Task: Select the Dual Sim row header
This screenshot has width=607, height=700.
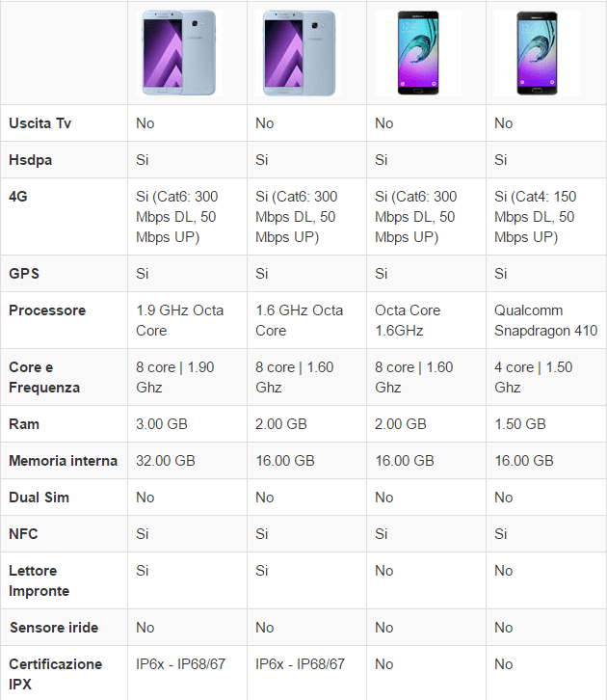Action: tap(39, 498)
